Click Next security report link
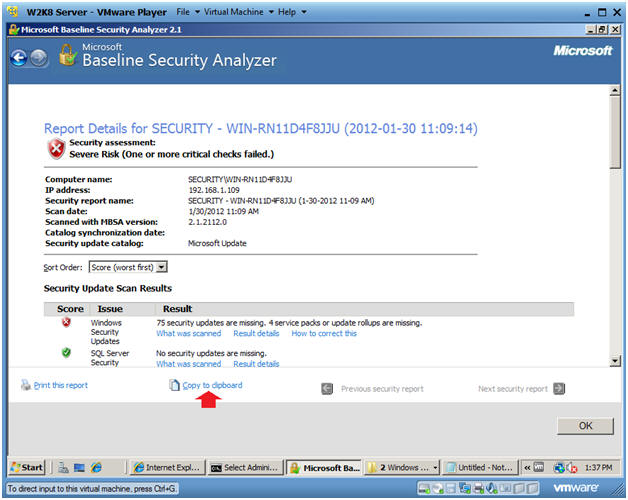Viewport: 628px width, 500px height. tap(513, 389)
